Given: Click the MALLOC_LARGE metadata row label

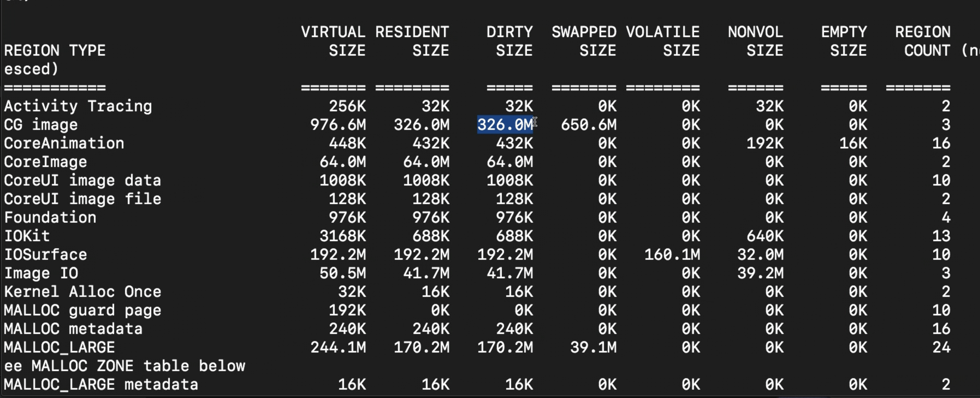Looking at the screenshot, I should tap(101, 385).
